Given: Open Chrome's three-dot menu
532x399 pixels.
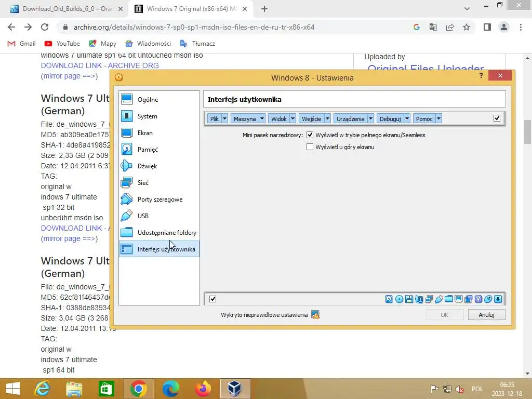Looking at the screenshot, I should tap(521, 27).
